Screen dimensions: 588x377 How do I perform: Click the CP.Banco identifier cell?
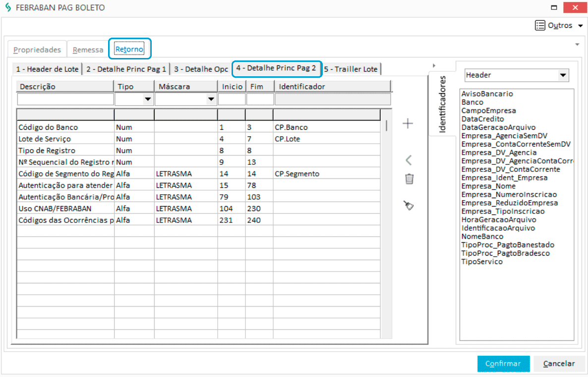point(327,127)
